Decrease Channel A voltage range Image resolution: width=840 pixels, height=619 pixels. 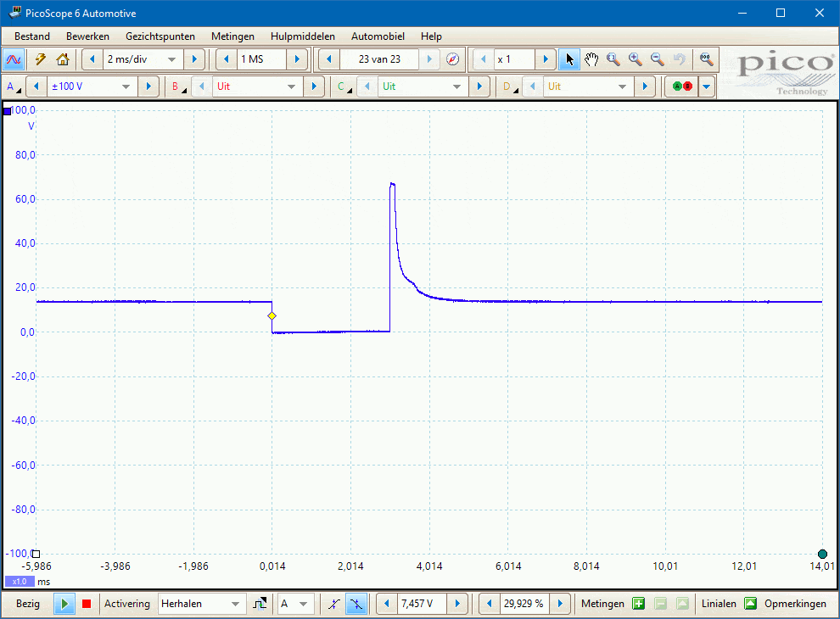(x=36, y=86)
